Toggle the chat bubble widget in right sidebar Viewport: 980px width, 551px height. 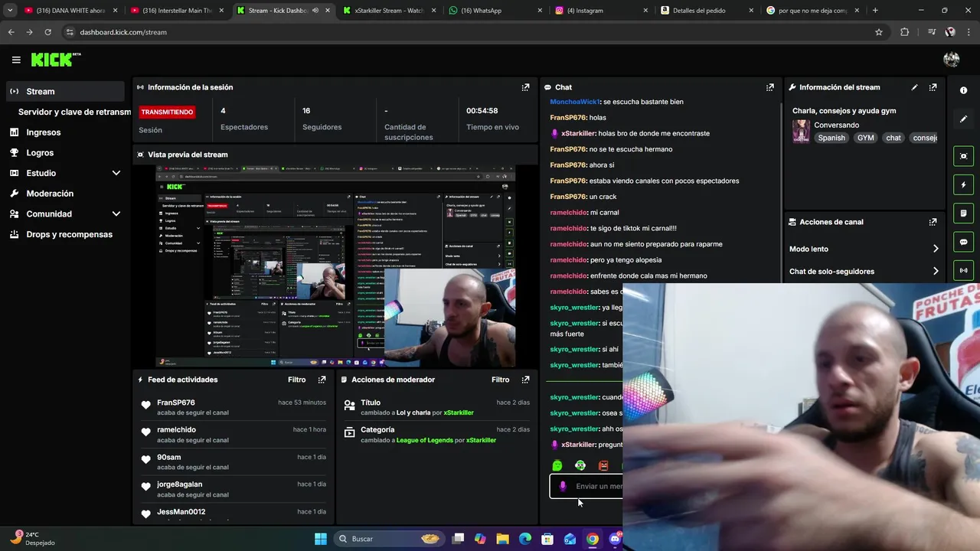point(963,242)
